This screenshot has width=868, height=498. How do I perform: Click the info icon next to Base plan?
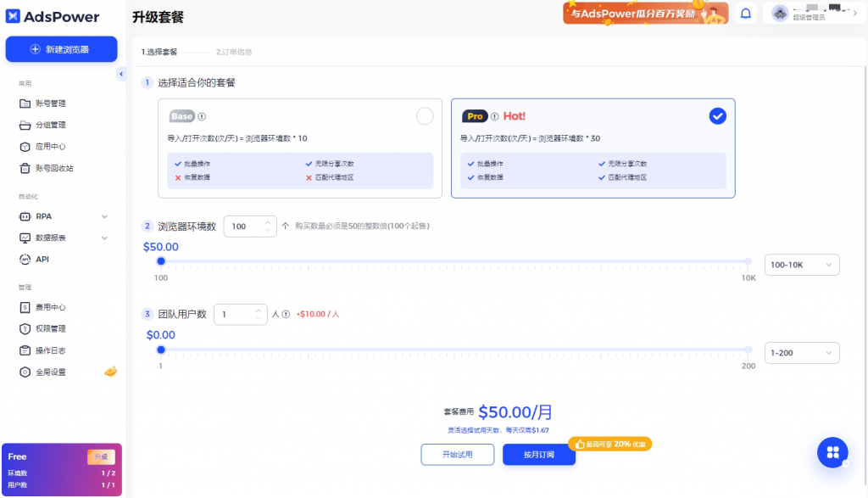202,116
